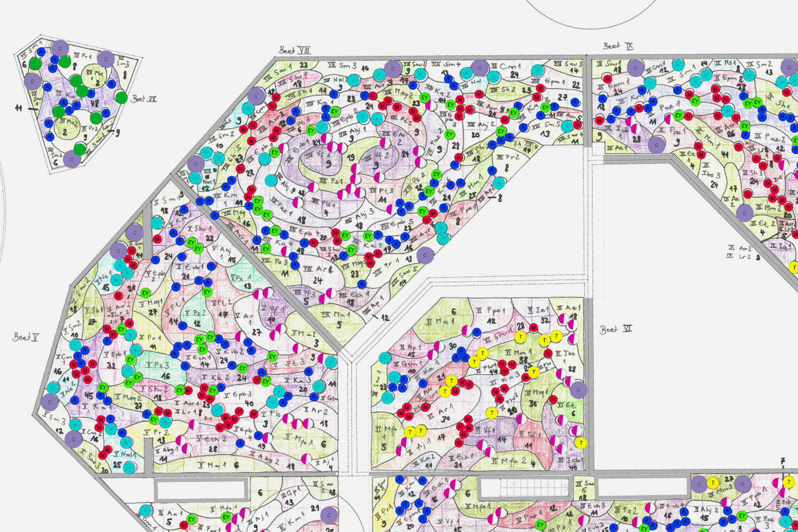The width and height of the screenshot is (798, 532).
Task: Select the Beet VII label text
Action: point(144,99)
